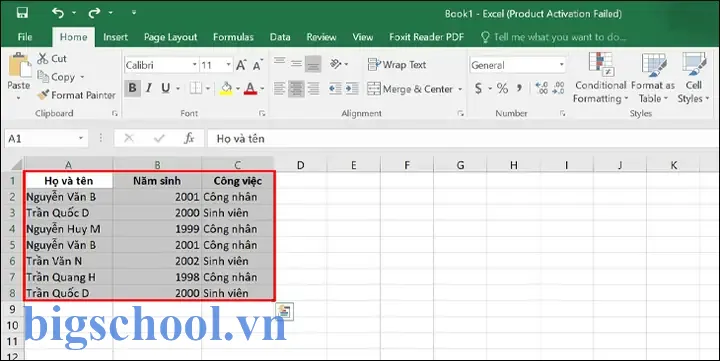Open Conditional Formatting

tap(600, 78)
